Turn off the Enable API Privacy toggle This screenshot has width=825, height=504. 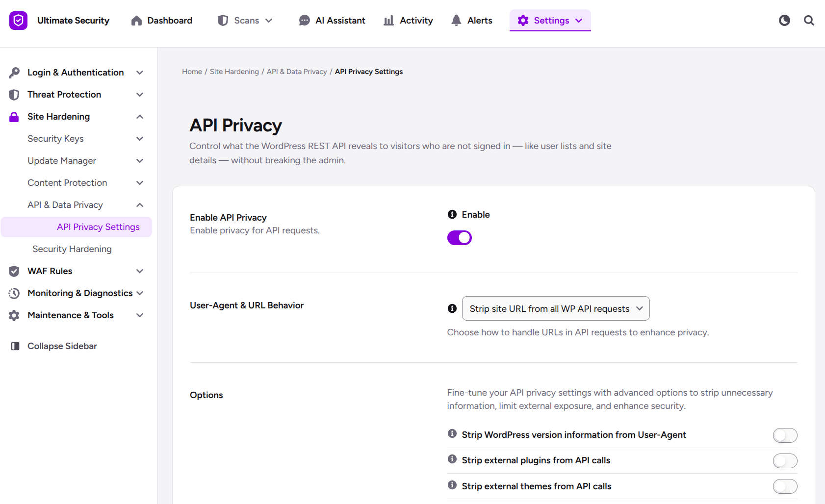[x=460, y=238]
